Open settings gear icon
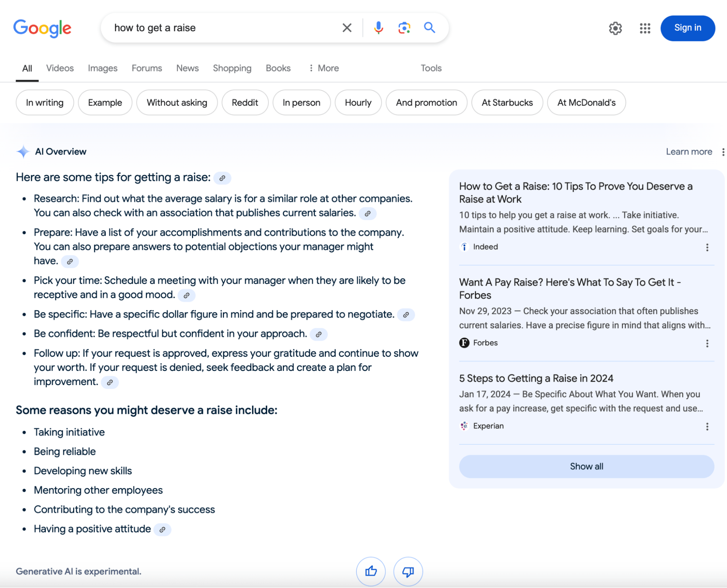This screenshot has width=727, height=588. (615, 28)
